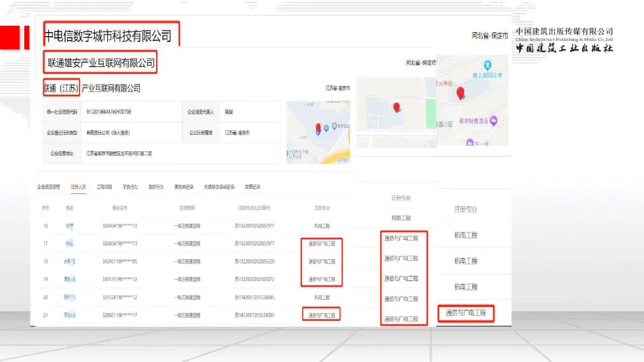Click the 江苏省-南京市 value in the details table
Image resolution: width=644 pixels, height=362 pixels.
click(237, 133)
